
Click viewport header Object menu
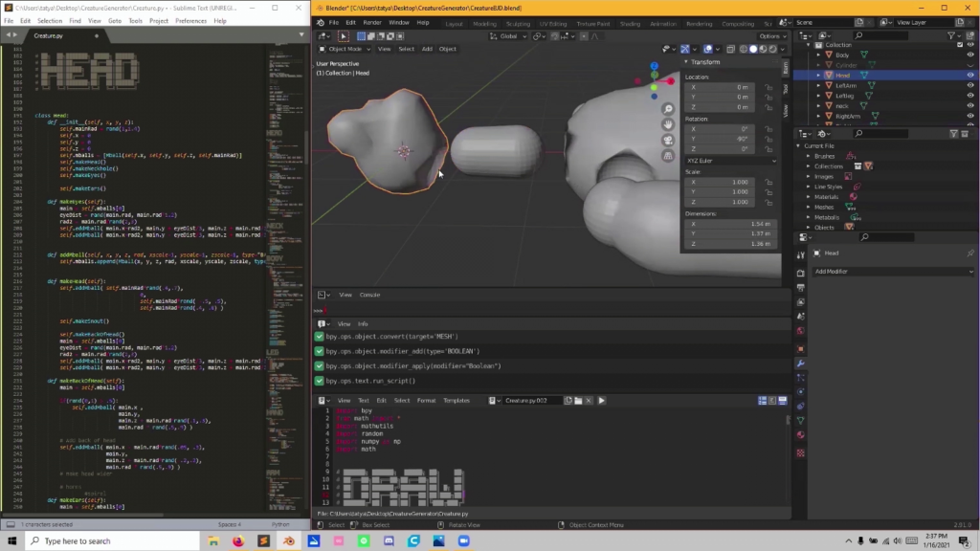[x=448, y=49]
